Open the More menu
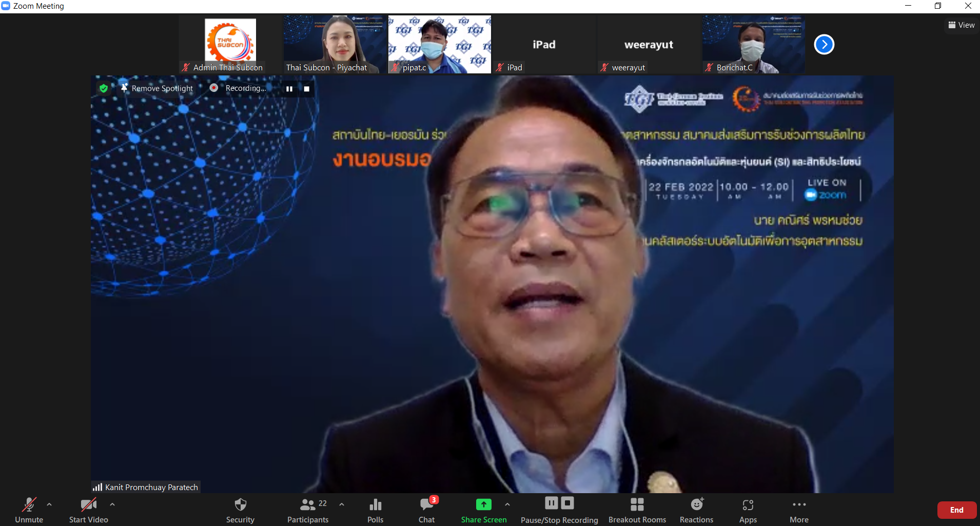The width and height of the screenshot is (980, 526). [x=799, y=510]
